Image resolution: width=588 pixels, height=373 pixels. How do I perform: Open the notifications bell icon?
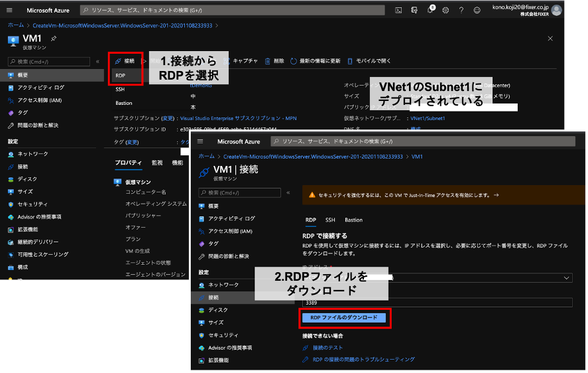click(x=430, y=10)
